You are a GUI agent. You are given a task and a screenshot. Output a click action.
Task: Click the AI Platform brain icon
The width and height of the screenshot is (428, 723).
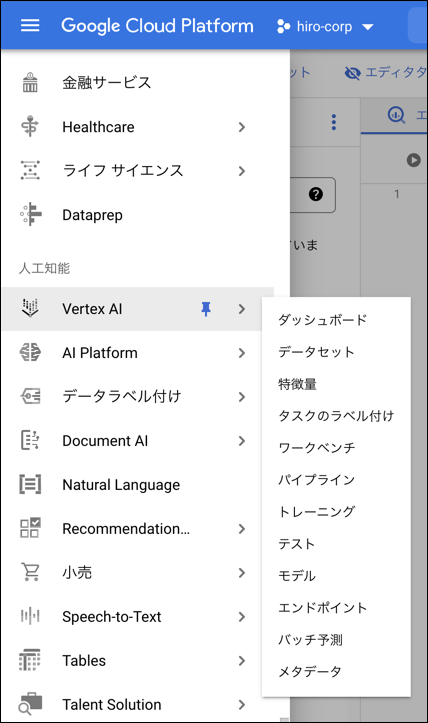[30, 353]
